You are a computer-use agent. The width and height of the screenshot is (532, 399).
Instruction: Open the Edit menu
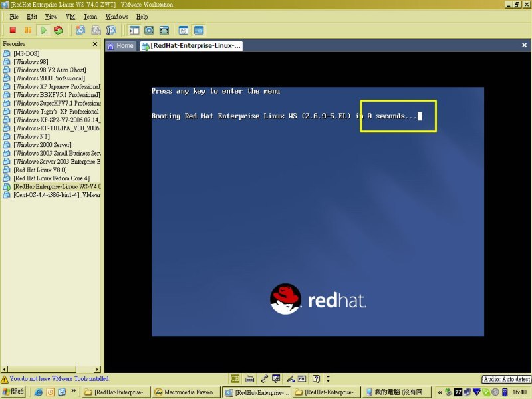coord(31,17)
